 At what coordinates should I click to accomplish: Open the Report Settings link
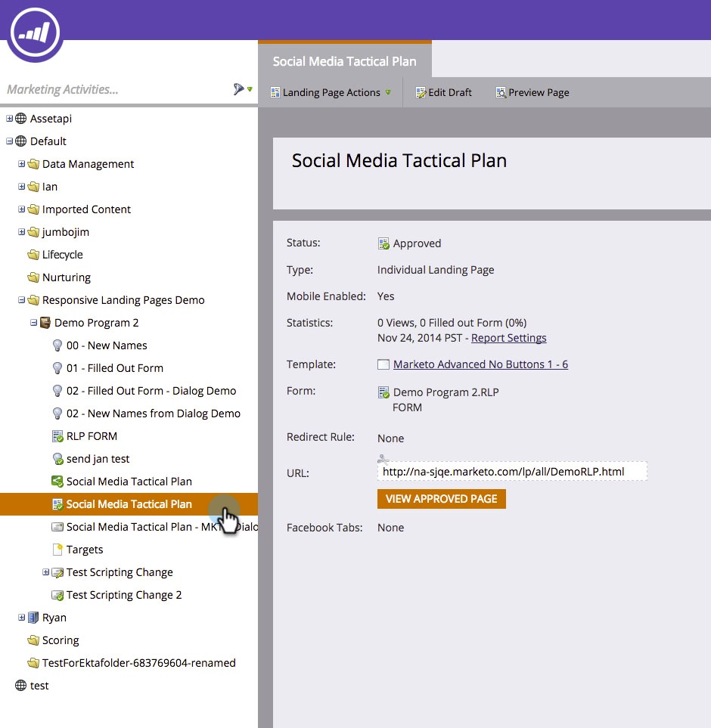point(508,338)
